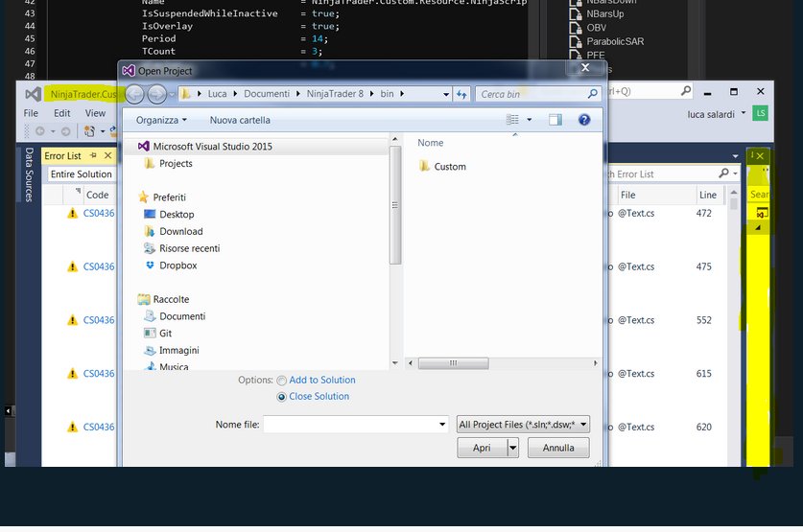
Task: Click the search magnifier in Cerca bin box
Action: click(x=593, y=94)
